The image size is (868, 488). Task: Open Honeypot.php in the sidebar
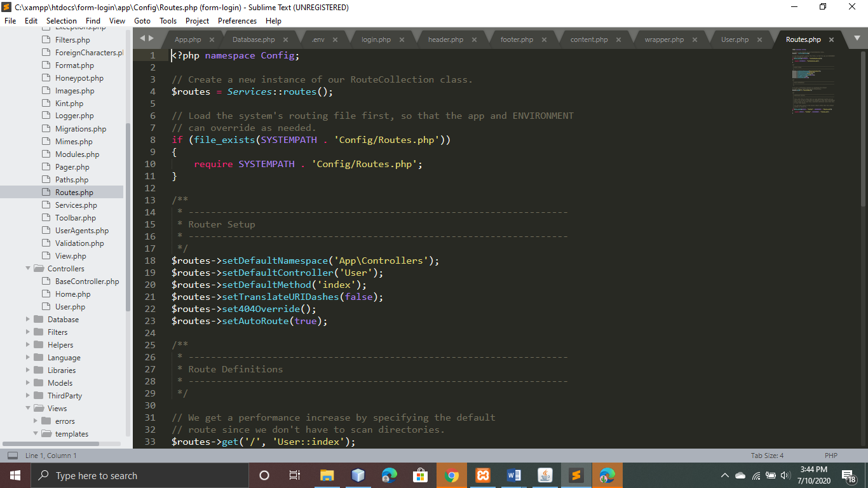coord(79,78)
